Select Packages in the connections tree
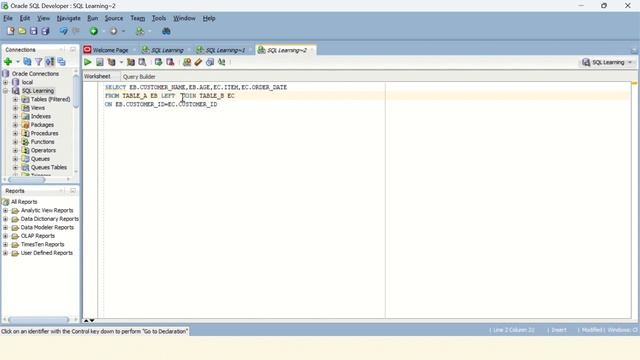Screen dimensions: 640x360 (42, 125)
